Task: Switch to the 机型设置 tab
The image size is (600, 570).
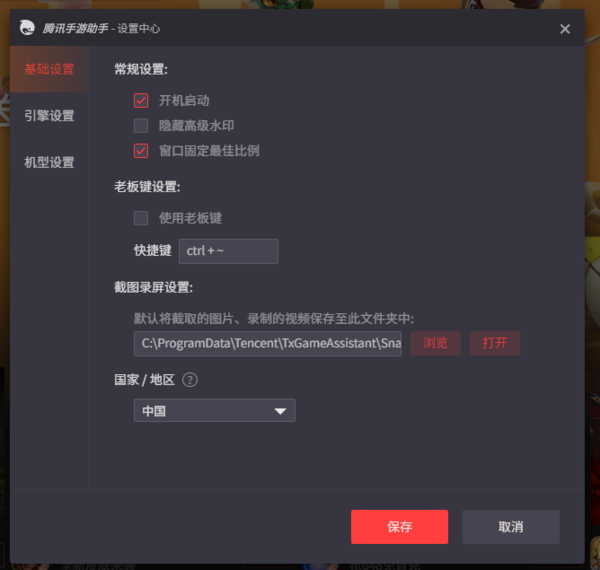Action: (49, 162)
